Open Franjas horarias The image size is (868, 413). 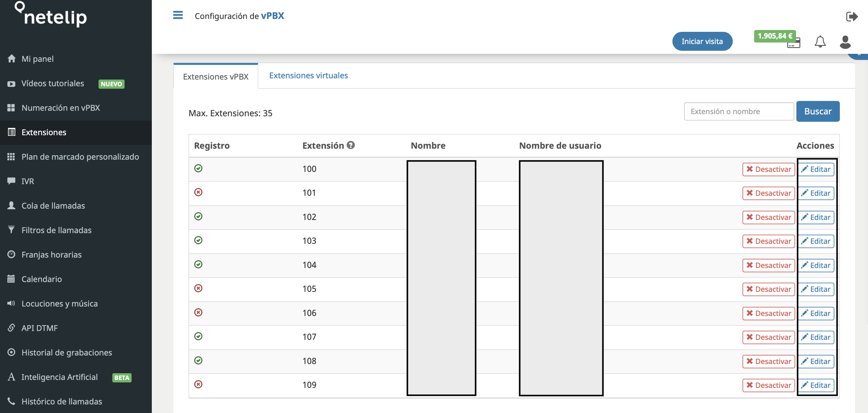click(x=76, y=255)
